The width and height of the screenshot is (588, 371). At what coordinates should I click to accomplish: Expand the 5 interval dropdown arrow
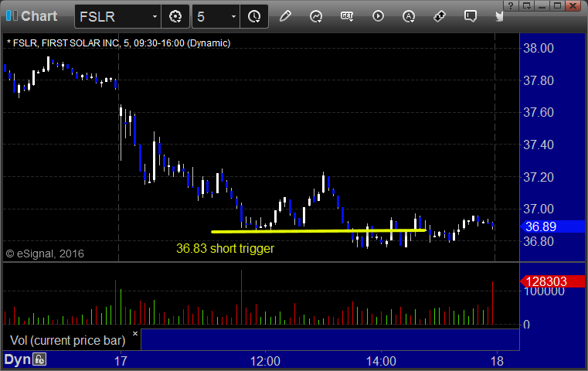[233, 17]
